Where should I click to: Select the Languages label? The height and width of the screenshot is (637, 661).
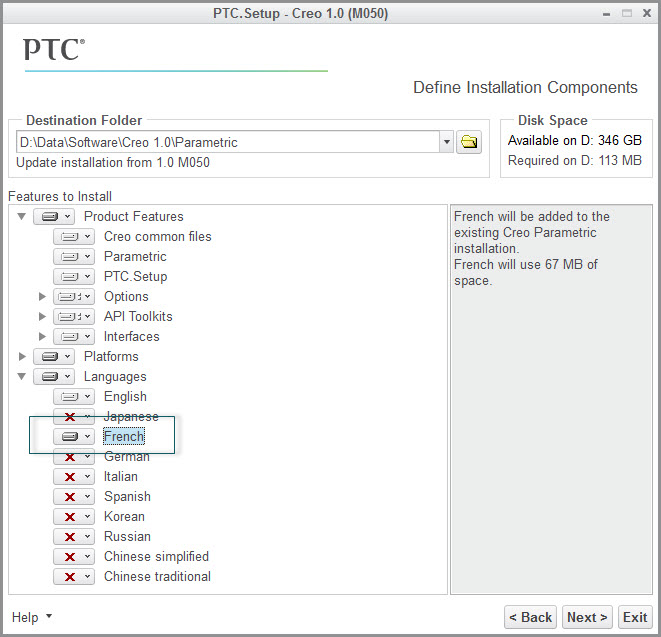[x=115, y=376]
